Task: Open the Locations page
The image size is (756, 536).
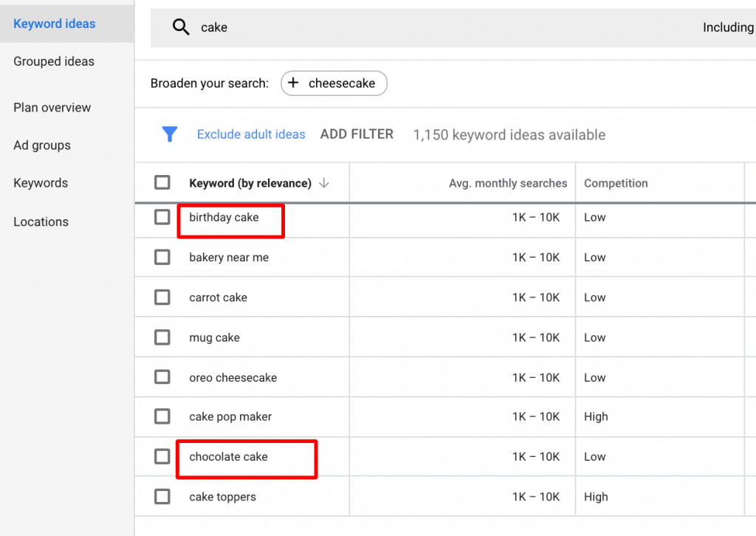Action: (x=41, y=221)
